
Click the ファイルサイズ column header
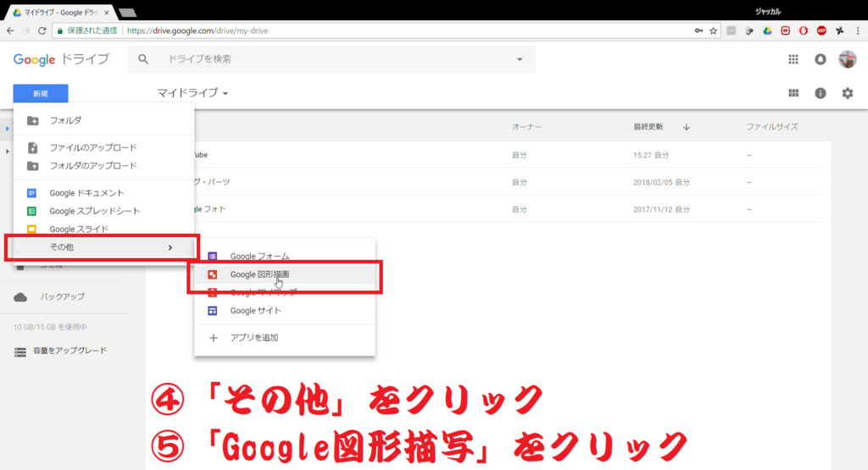pos(772,127)
